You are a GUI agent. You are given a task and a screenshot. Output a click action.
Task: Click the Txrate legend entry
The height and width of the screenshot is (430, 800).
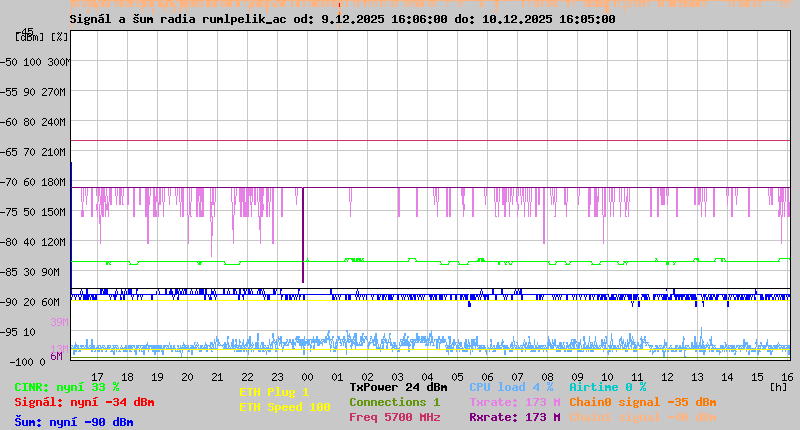pos(514,402)
